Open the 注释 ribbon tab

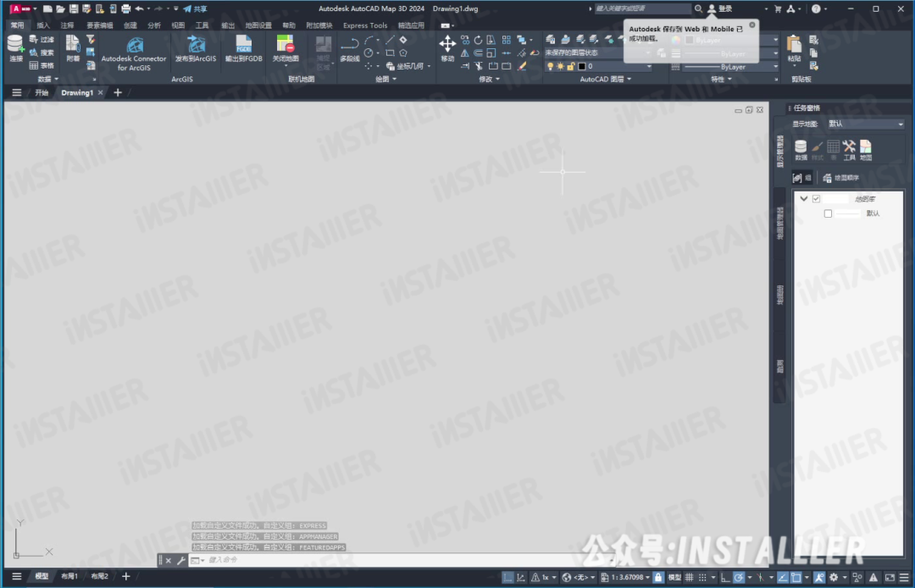[x=67, y=25]
